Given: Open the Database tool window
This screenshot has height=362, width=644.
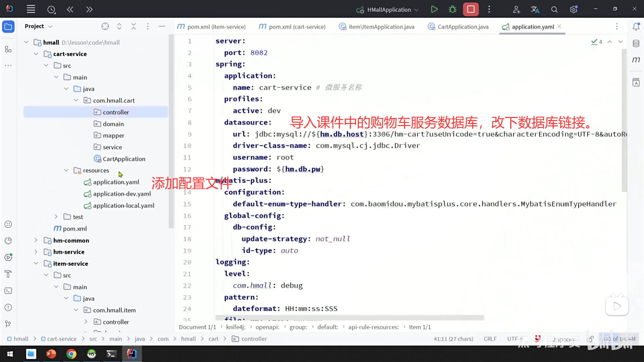Looking at the screenshot, I should (636, 44).
